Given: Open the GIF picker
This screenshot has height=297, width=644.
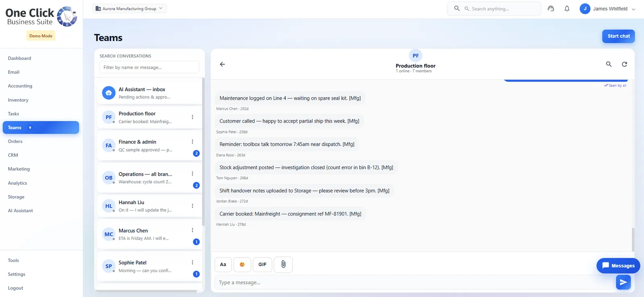Looking at the screenshot, I should pos(262,264).
